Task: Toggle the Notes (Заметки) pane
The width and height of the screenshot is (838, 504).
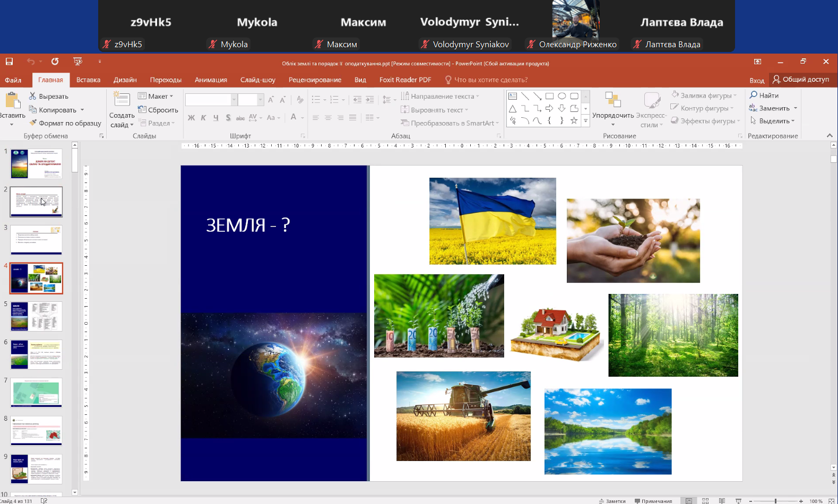Action: pyautogui.click(x=612, y=501)
